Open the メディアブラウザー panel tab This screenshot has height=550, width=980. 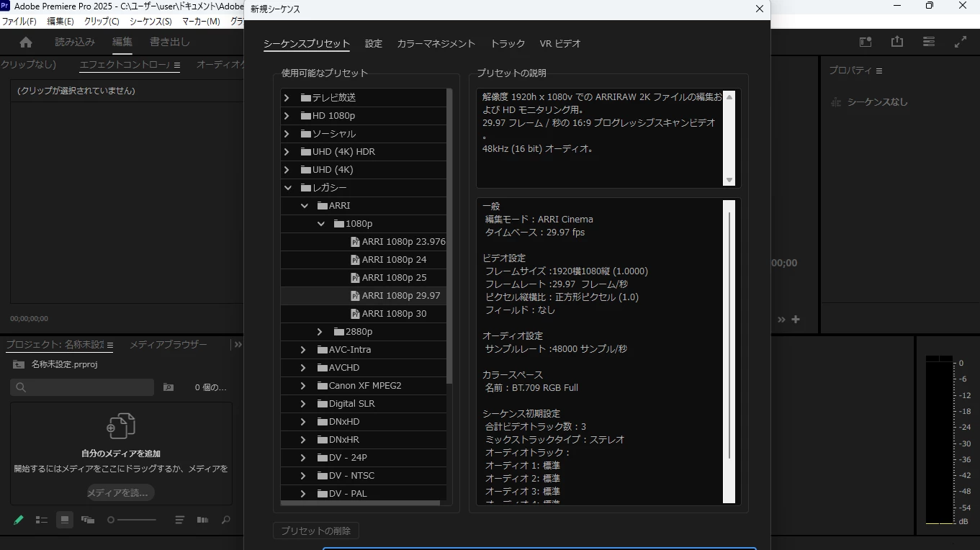pyautogui.click(x=168, y=345)
